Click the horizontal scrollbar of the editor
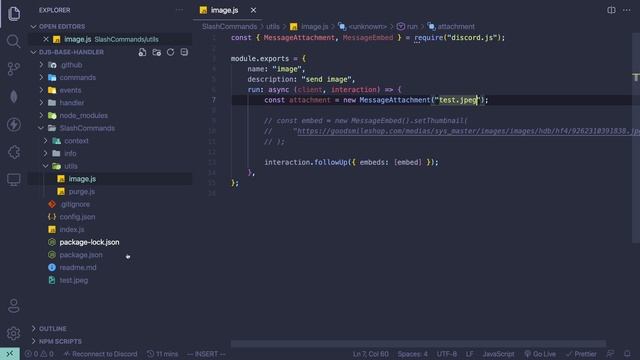Image resolution: width=640 pixels, height=360 pixels. click(x=418, y=344)
